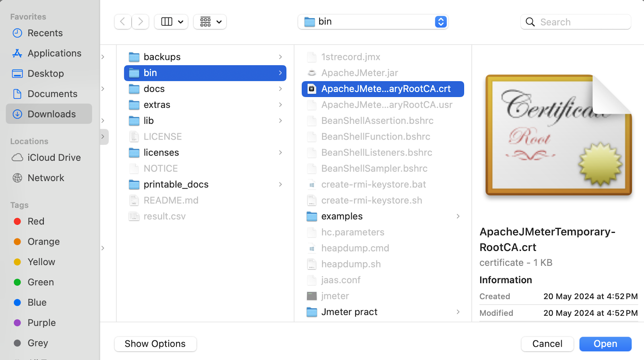Expand docs folder chevron
The image size is (644, 360).
[x=280, y=89]
